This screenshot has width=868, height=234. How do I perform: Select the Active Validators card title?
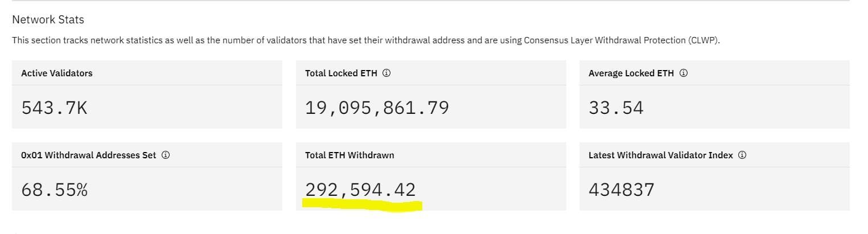56,73
